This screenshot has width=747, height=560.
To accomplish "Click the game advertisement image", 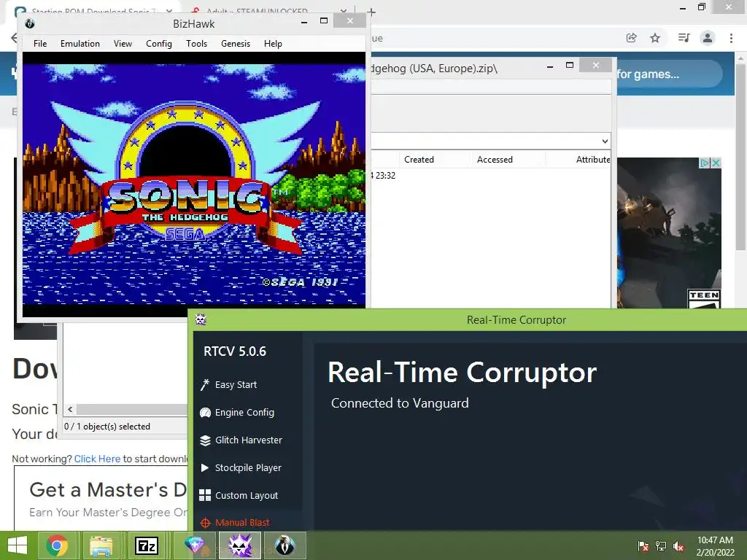I will (x=669, y=233).
